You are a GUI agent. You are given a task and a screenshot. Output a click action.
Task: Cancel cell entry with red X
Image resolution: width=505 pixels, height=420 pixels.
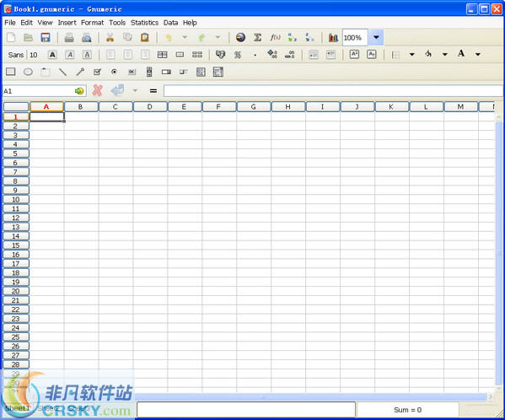[97, 90]
